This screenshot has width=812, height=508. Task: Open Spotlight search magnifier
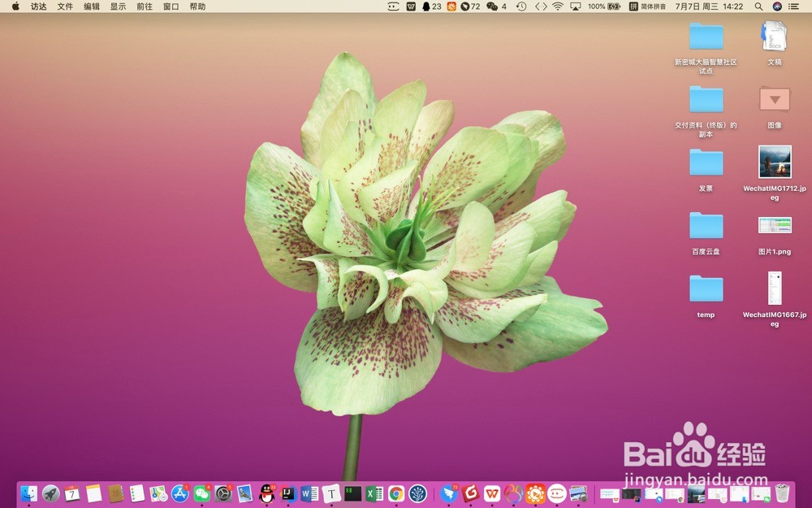(758, 7)
